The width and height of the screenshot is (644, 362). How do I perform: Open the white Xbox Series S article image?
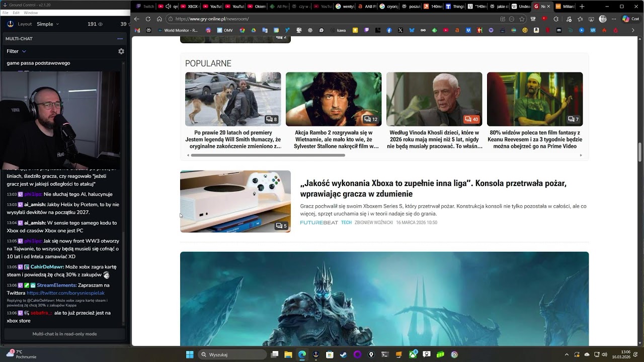click(x=235, y=202)
